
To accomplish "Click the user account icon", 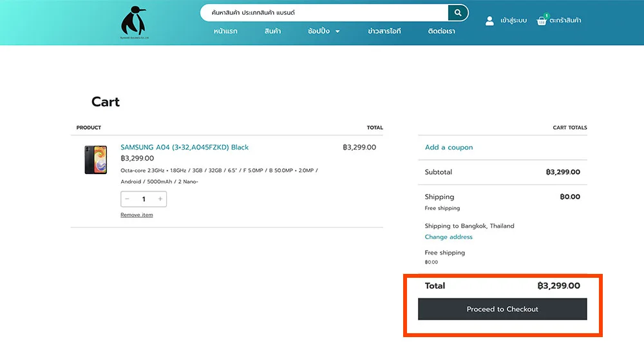I will [489, 21].
